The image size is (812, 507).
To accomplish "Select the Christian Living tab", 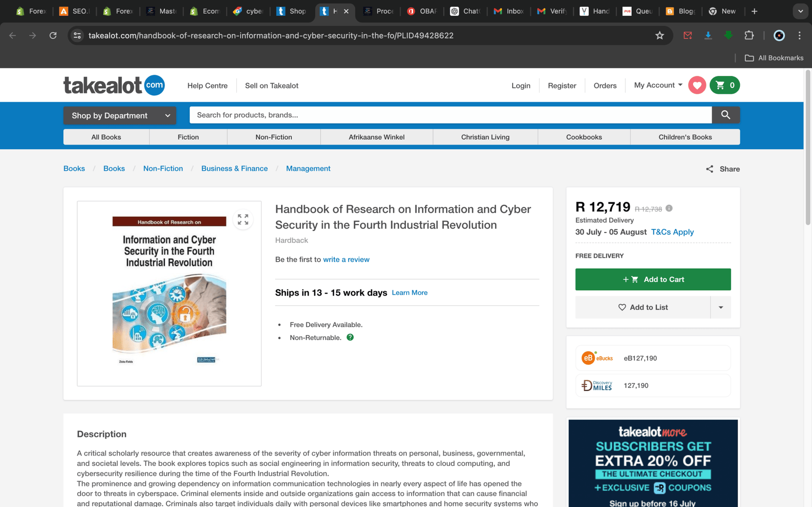I will click(485, 137).
